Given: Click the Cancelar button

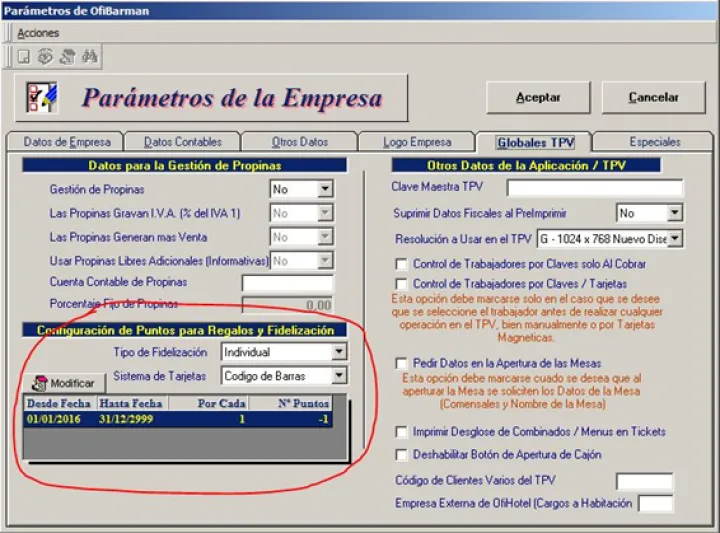Looking at the screenshot, I should click(x=653, y=98).
